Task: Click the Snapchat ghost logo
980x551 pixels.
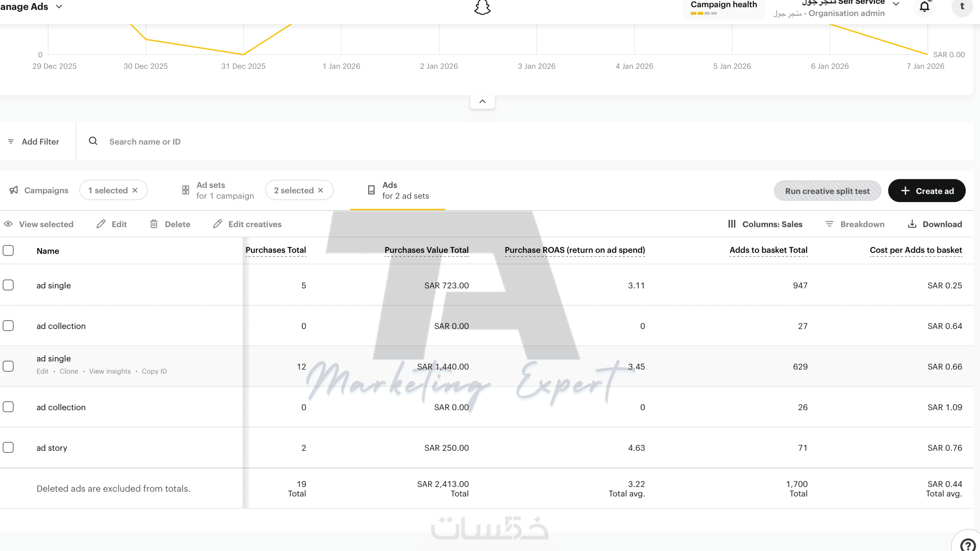Action: coord(482,7)
